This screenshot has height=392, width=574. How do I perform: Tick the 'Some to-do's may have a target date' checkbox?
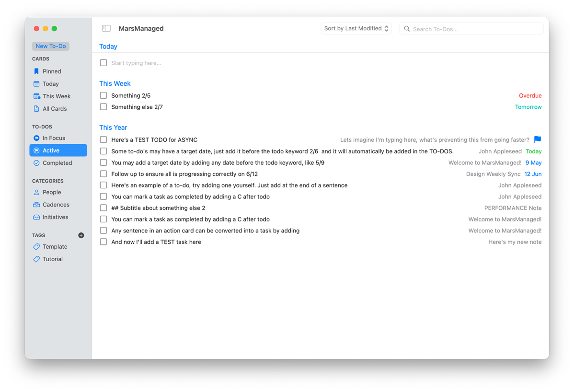click(103, 151)
